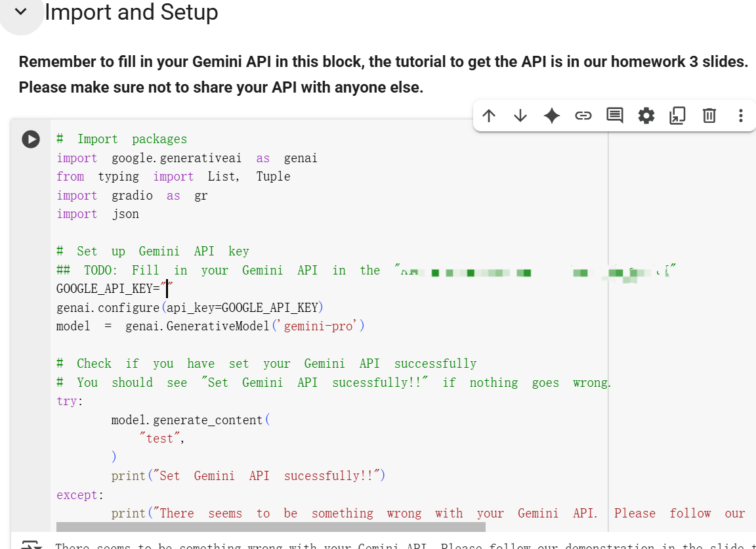
Task: Click the cell output options icon
Action: [30, 544]
